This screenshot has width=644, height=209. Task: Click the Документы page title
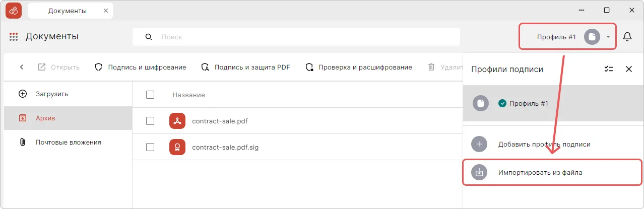coord(52,36)
